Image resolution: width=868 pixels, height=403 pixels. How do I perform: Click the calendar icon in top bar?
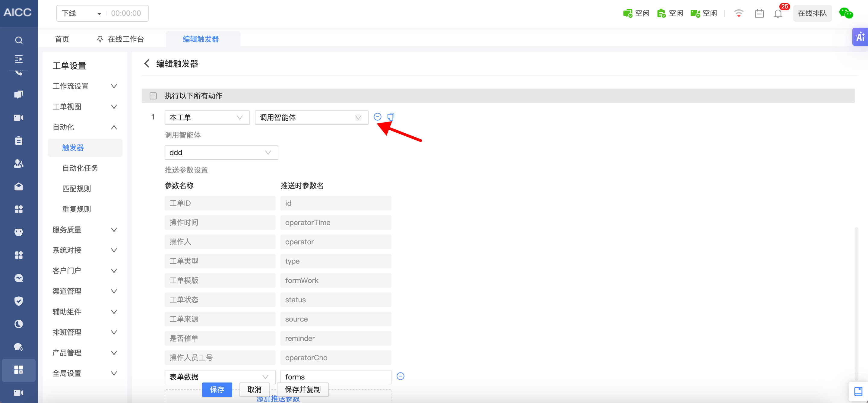point(759,14)
